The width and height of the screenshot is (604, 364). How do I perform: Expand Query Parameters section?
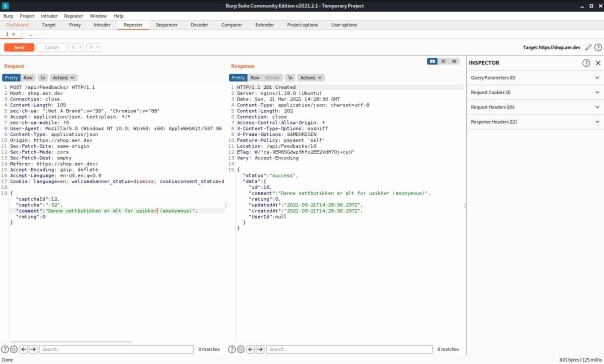(535, 78)
